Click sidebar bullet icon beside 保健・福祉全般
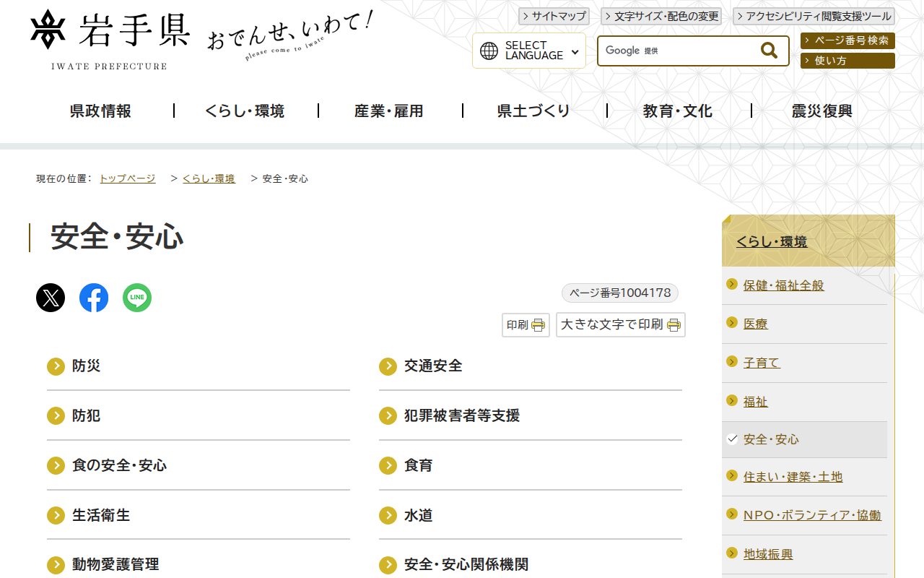This screenshot has height=578, width=924. [732, 284]
